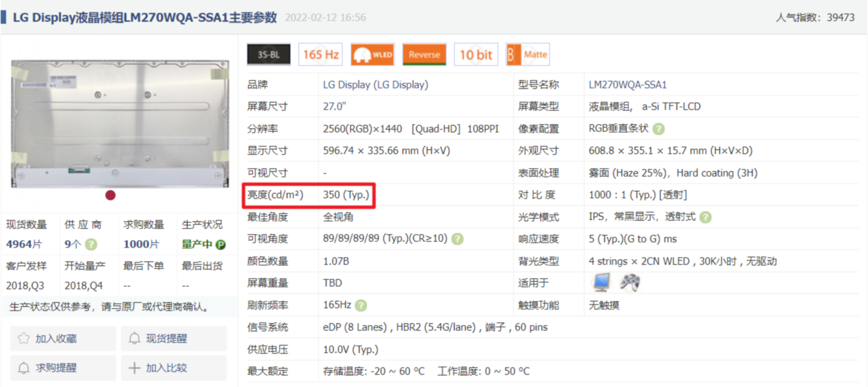Click help icon next to 89/89/89/89 viewing angle
Viewport: 868px width, 387px height.
coord(457,239)
